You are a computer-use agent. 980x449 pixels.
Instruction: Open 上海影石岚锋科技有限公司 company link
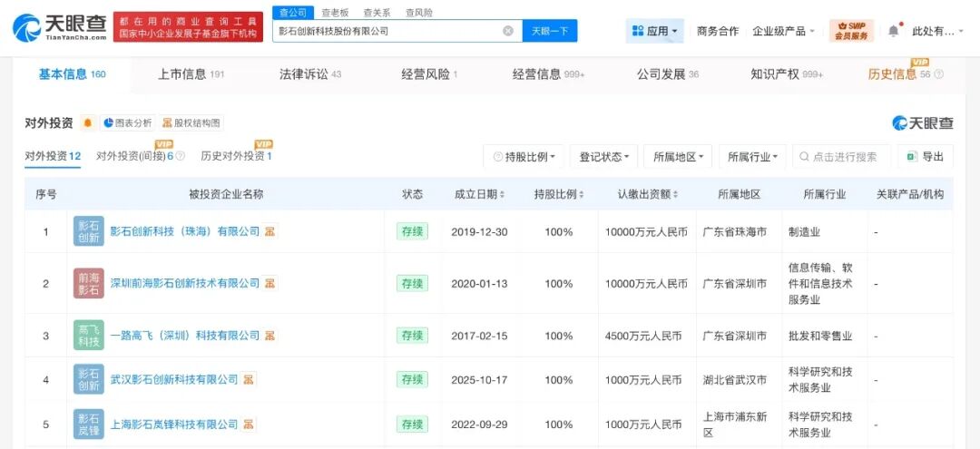point(173,425)
